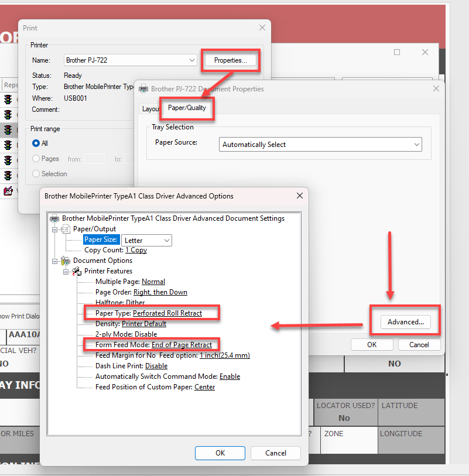Click the Properties... button
The width and height of the screenshot is (469, 476).
(x=230, y=60)
